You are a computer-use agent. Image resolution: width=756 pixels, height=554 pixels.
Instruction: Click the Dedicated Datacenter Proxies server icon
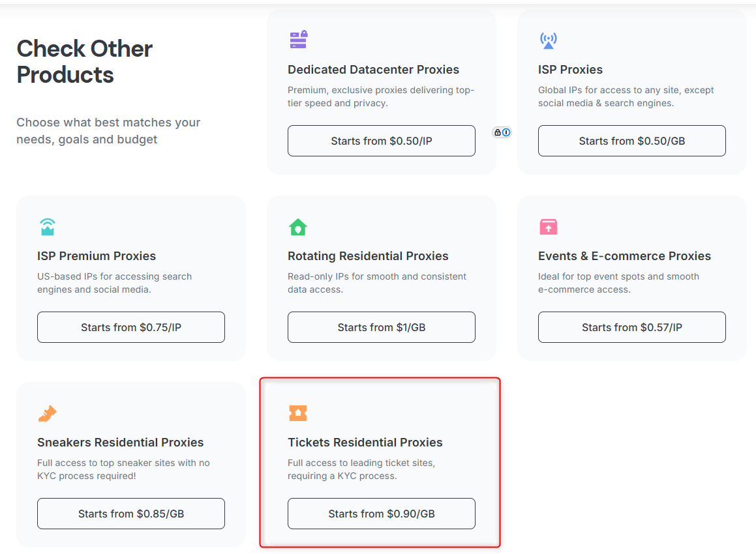coord(298,40)
